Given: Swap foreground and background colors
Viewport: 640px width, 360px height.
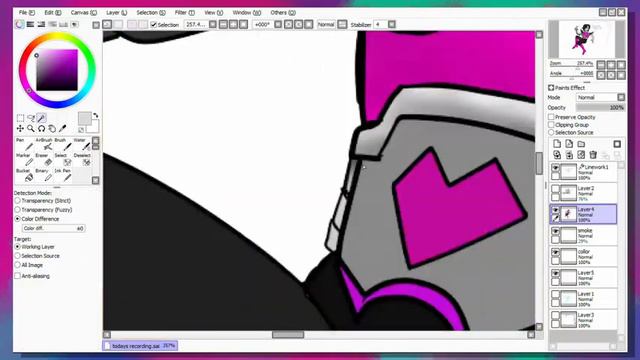Looking at the screenshot, I should click(96, 116).
